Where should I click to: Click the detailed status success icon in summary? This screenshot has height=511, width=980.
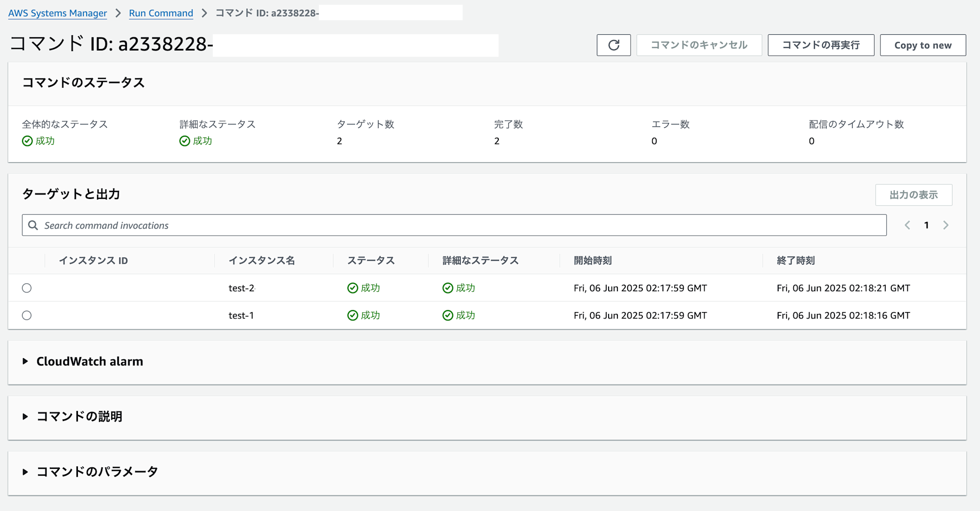185,141
